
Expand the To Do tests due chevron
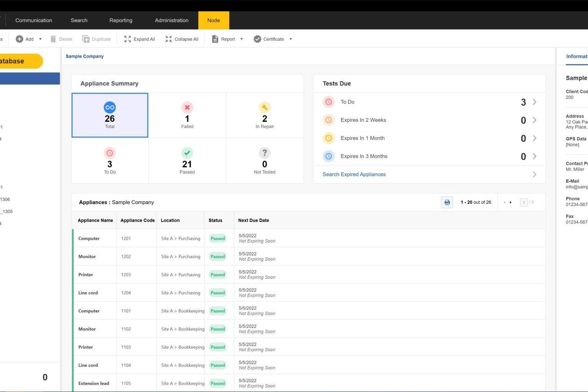pos(534,102)
